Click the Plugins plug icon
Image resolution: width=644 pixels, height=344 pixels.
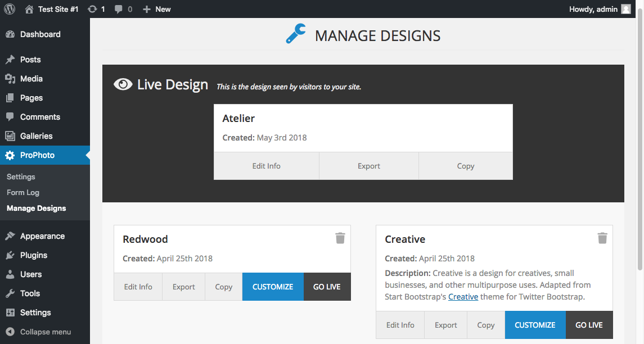[10, 255]
